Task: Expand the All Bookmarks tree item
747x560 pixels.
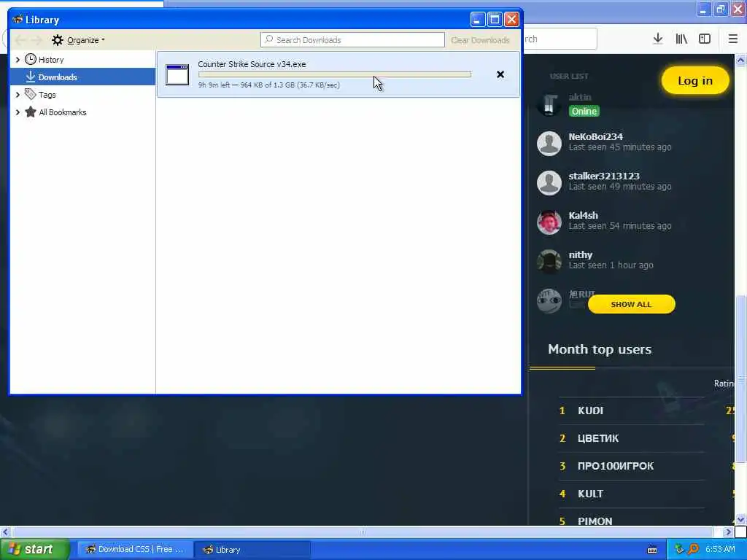Action: pyautogui.click(x=18, y=112)
